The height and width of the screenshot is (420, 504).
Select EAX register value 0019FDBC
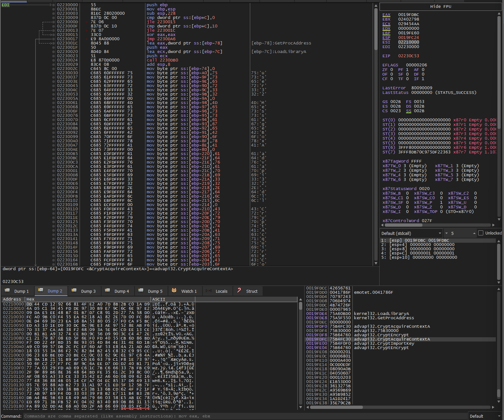pyautogui.click(x=408, y=15)
